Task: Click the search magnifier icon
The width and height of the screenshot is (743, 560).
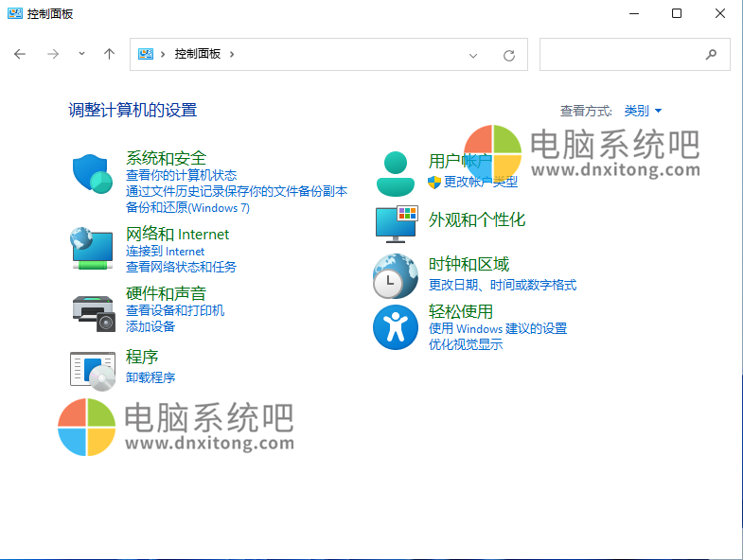Action: pyautogui.click(x=711, y=55)
